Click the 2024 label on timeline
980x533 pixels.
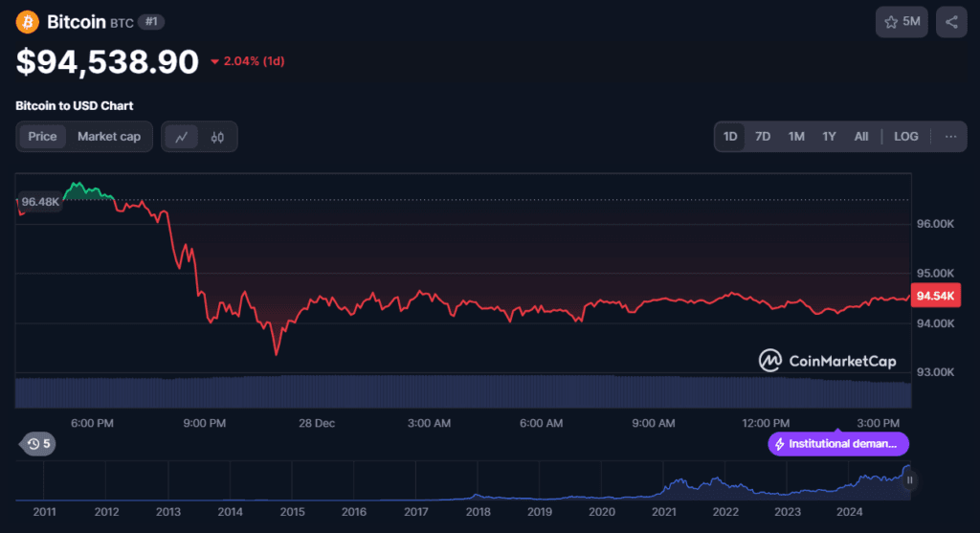tap(850, 512)
